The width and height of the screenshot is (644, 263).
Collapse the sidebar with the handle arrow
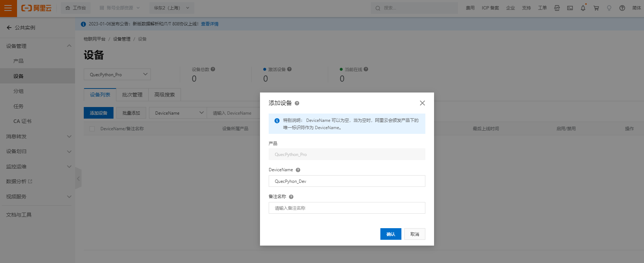(x=78, y=178)
